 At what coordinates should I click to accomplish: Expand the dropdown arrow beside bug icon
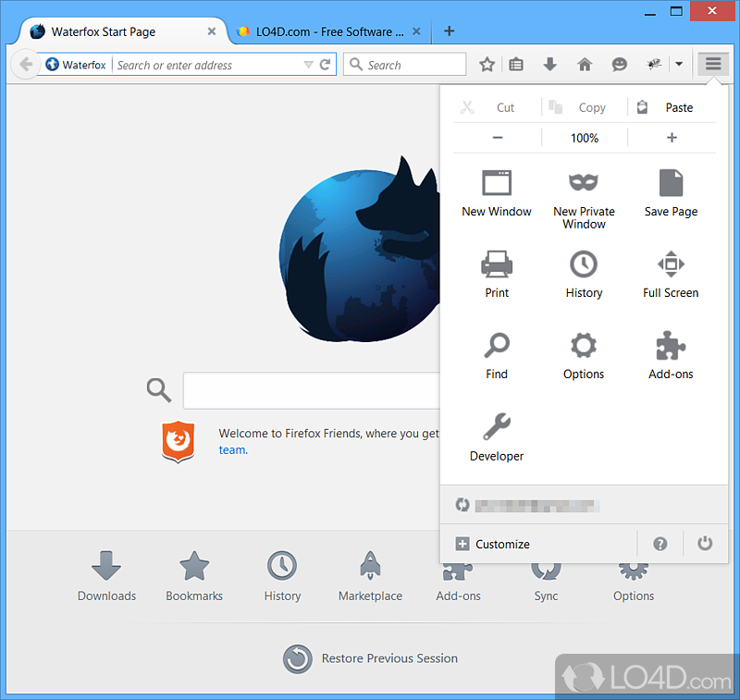[679, 64]
